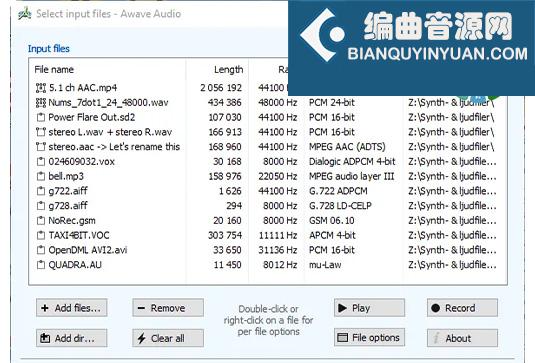Click the MPEG AAC (ADTS) format cell
The width and height of the screenshot is (535, 363).
pos(347,147)
